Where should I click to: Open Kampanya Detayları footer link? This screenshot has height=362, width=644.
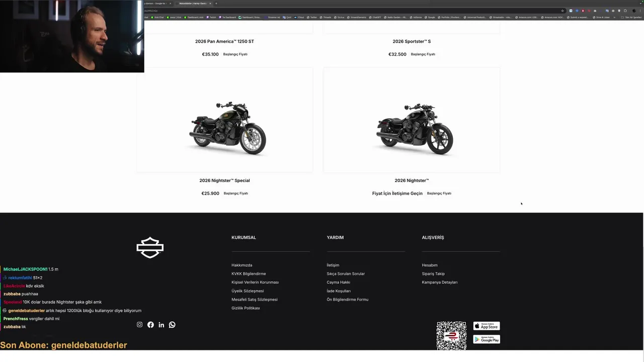(440, 283)
